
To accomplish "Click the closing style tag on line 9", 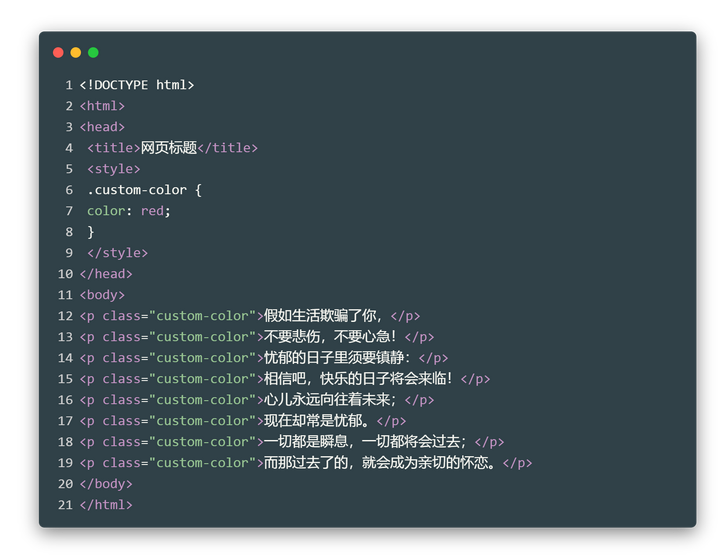I will tap(118, 253).
